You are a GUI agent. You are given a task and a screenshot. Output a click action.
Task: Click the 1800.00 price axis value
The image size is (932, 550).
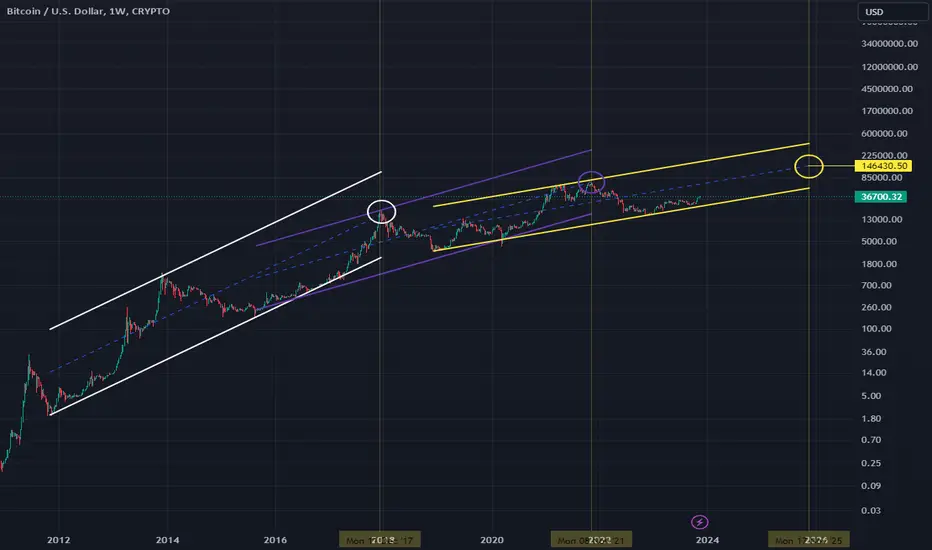point(879,263)
